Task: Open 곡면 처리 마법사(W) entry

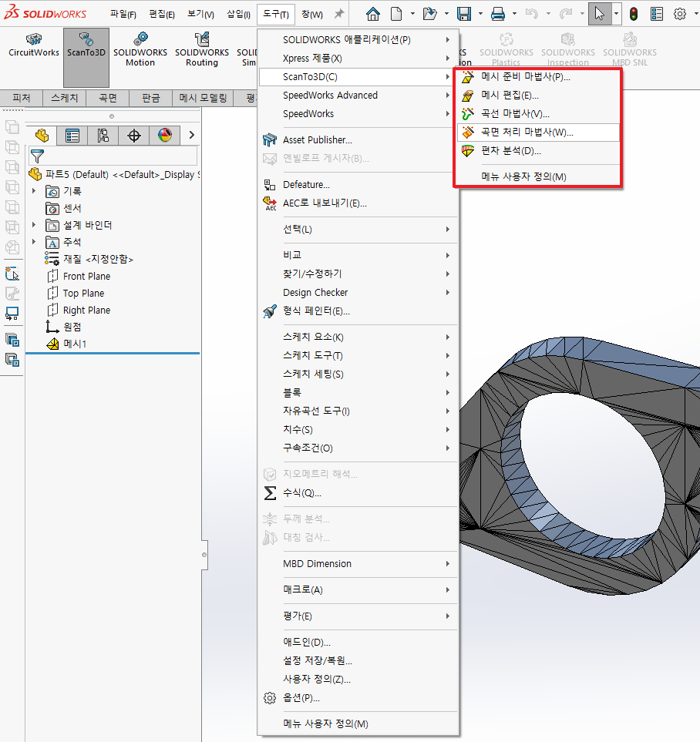Action: [538, 133]
